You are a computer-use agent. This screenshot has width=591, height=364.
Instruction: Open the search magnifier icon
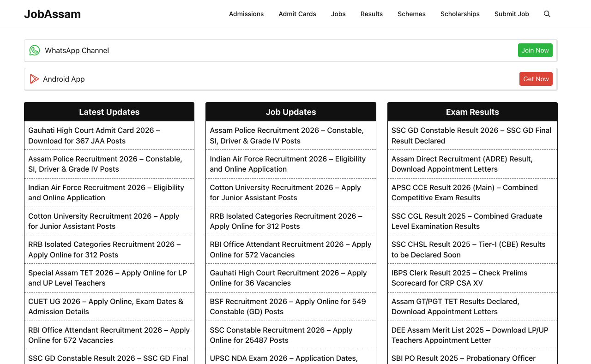pyautogui.click(x=547, y=14)
